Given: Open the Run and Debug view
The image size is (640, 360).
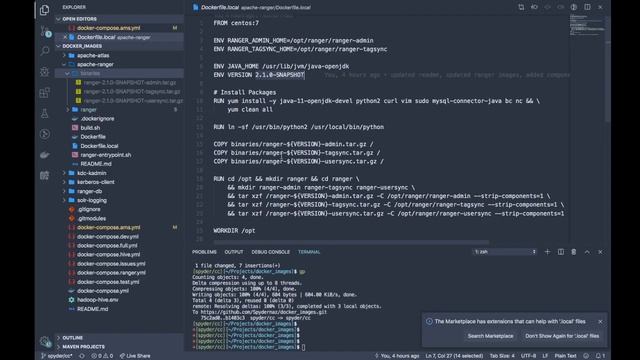Looking at the screenshot, I should tap(44, 72).
